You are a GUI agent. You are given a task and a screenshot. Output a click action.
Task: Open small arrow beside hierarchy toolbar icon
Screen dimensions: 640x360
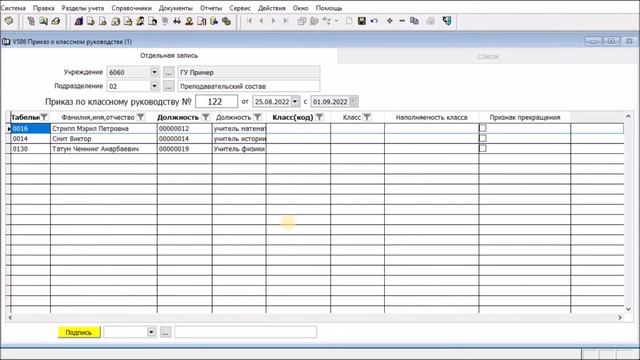click(x=336, y=21)
